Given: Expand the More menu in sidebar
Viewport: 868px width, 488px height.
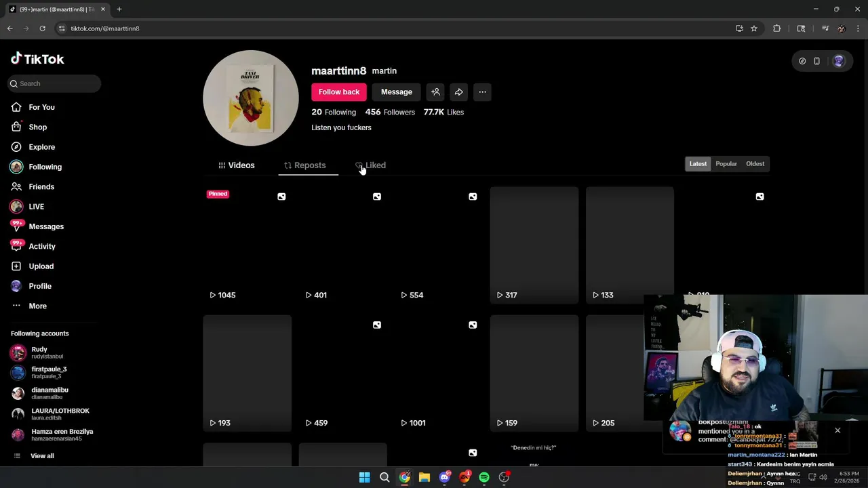Looking at the screenshot, I should 28,306.
